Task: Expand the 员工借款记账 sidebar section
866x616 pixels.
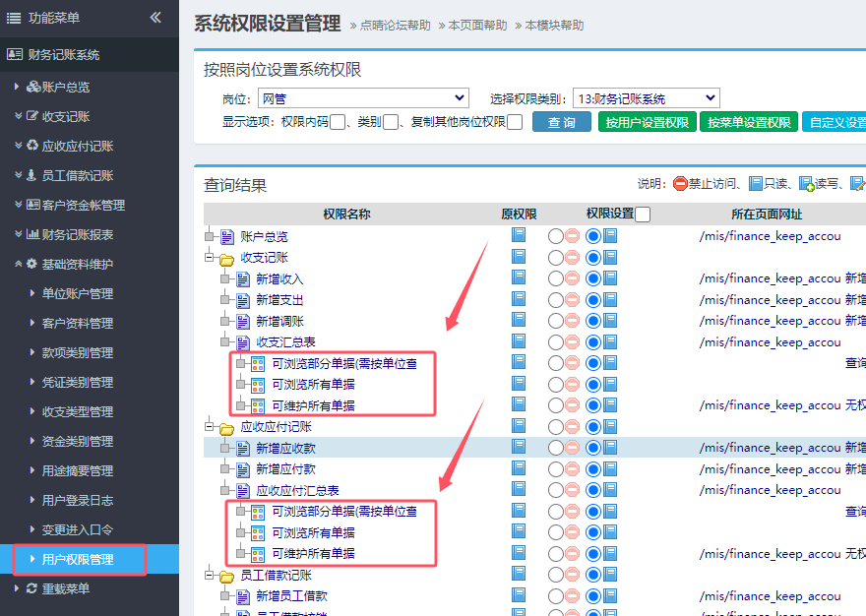Action: (69, 175)
